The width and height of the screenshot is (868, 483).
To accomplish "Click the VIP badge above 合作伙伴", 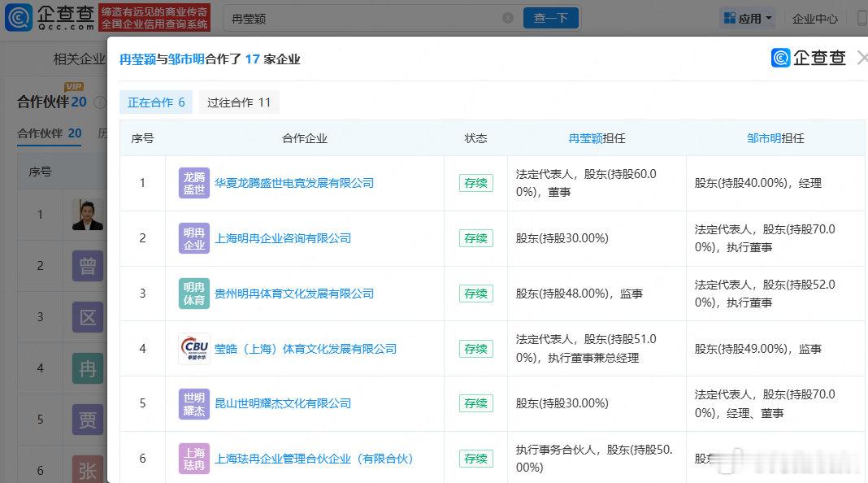I will [x=74, y=86].
